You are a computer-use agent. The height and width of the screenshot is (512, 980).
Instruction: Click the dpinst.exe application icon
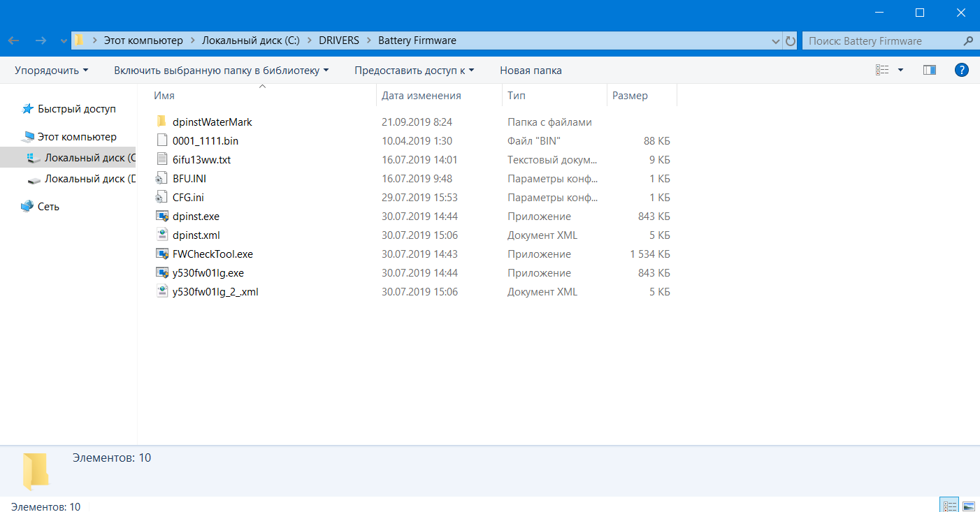pos(161,216)
